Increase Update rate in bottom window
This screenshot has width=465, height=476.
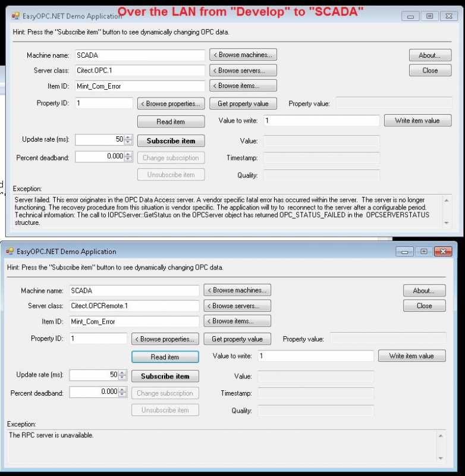(122, 372)
